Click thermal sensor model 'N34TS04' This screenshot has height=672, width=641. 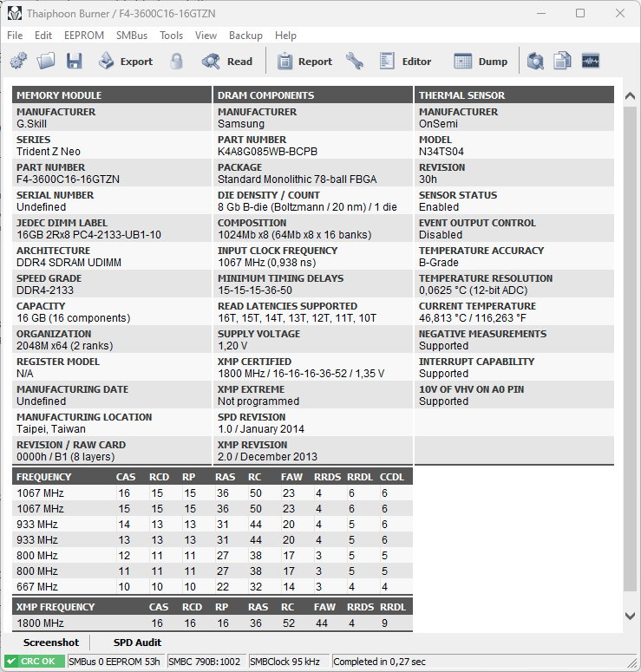(442, 151)
